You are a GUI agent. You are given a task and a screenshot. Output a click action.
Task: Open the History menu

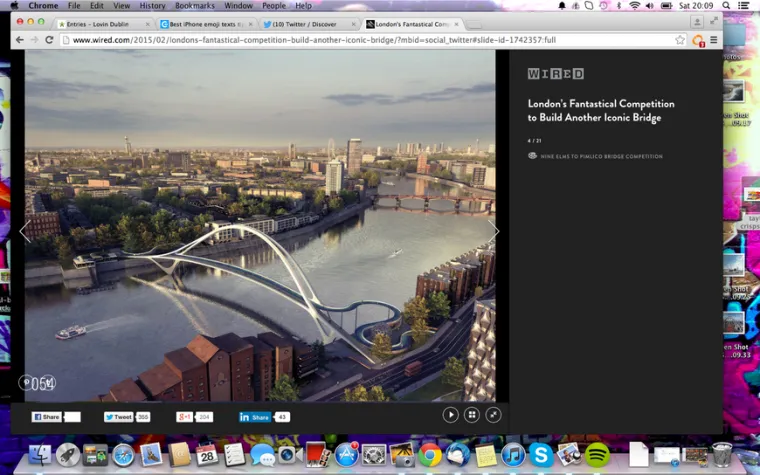[x=152, y=6]
